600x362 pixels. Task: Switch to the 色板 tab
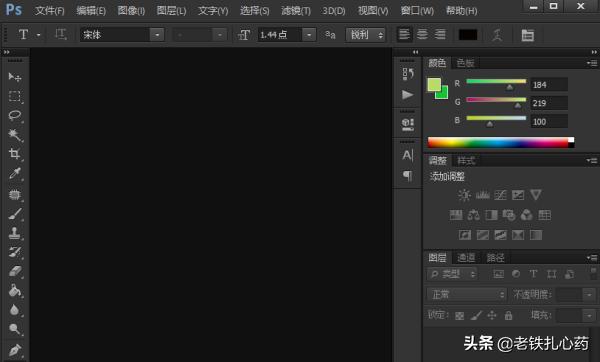(465, 63)
